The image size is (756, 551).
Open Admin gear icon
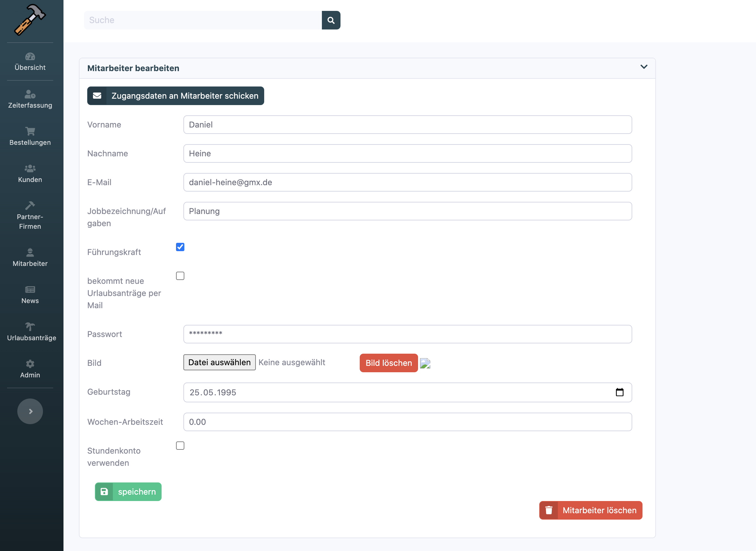[30, 364]
